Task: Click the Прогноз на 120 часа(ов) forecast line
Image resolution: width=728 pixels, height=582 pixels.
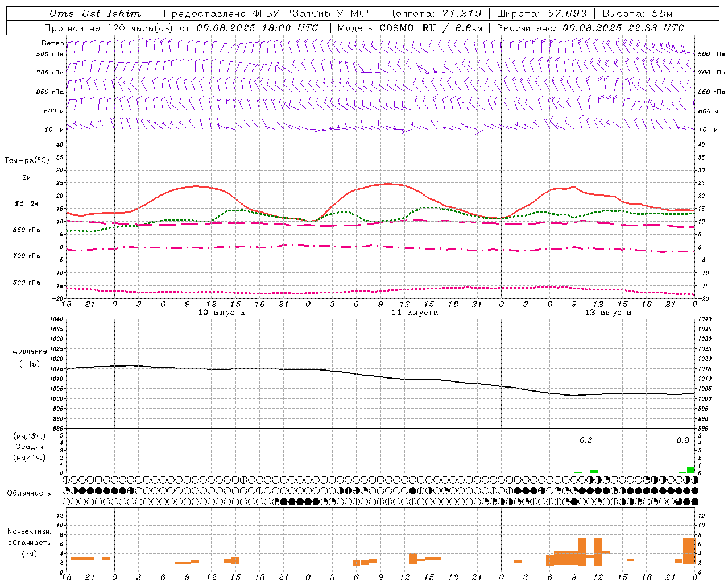Action: (x=181, y=28)
